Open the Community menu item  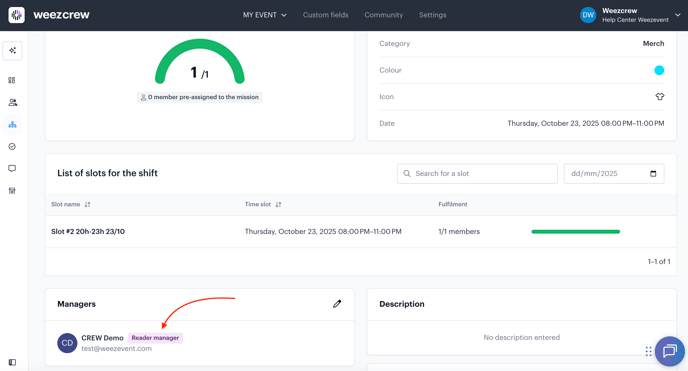pos(383,15)
